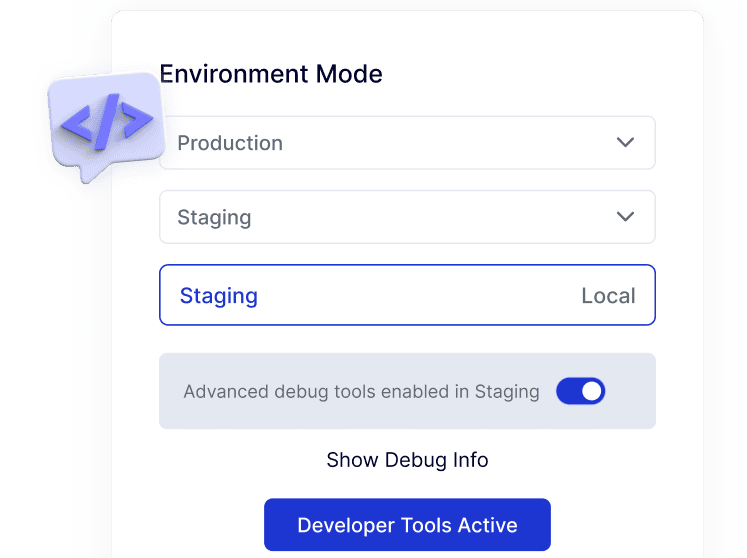The height and width of the screenshot is (558, 747).
Task: Click the empty middle of Staging/Local selector
Action: pyautogui.click(x=420, y=296)
